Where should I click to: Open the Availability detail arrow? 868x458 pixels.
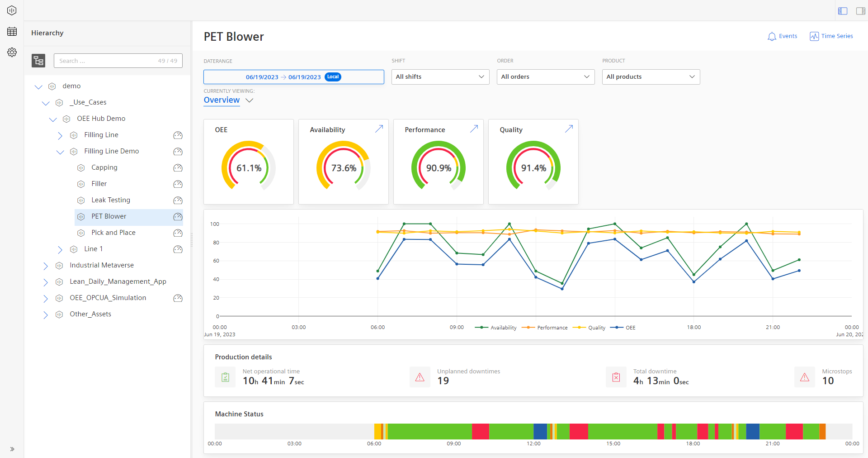tap(379, 129)
